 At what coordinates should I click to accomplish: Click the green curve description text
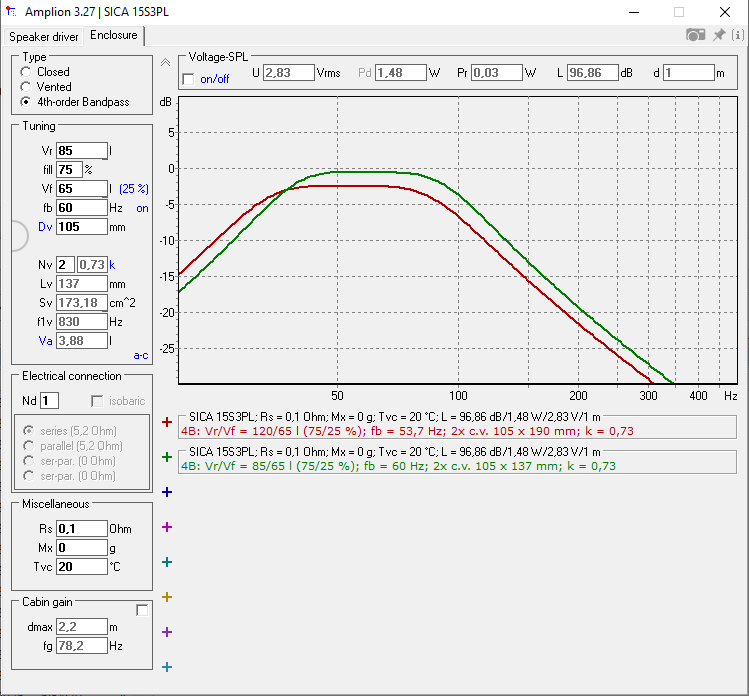point(398,466)
